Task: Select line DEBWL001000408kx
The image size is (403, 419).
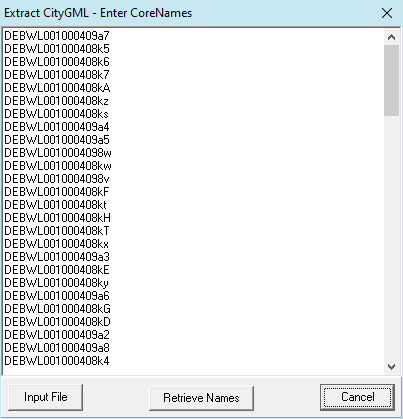Action: 56,244
